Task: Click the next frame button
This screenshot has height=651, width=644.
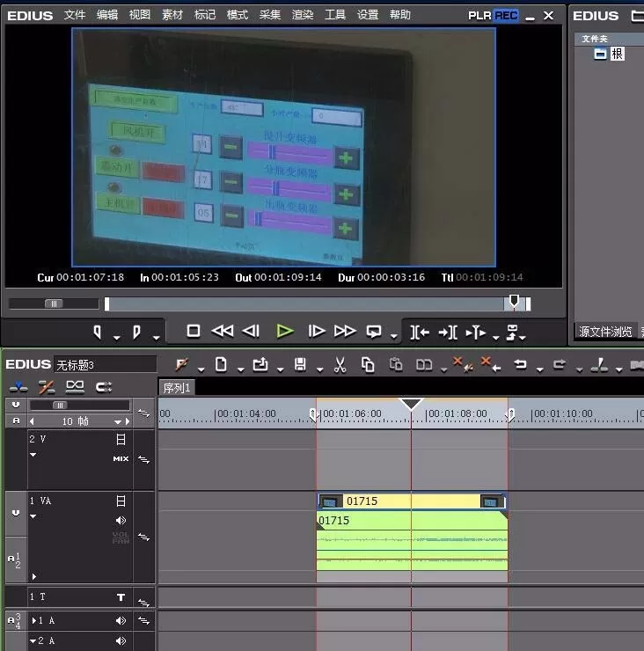Action: [x=317, y=332]
